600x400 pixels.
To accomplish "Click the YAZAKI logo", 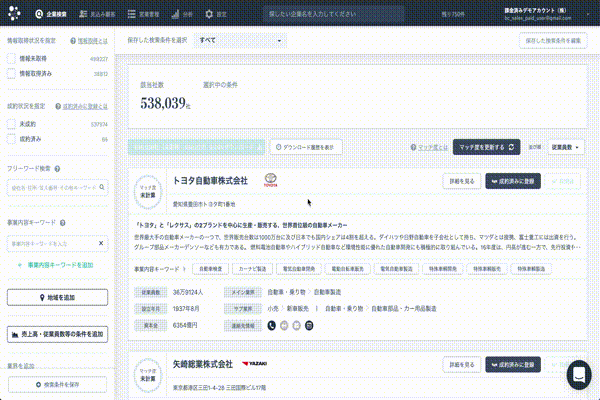I will click(254, 364).
